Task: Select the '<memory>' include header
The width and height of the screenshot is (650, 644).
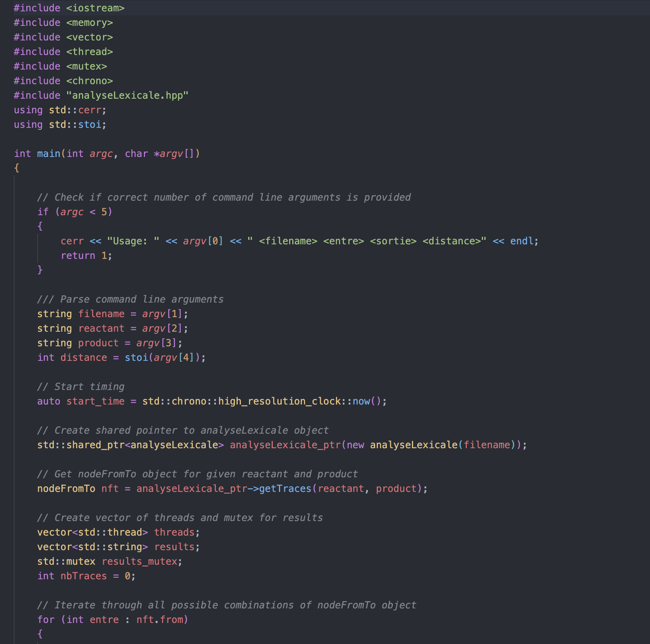Action: pos(90,23)
